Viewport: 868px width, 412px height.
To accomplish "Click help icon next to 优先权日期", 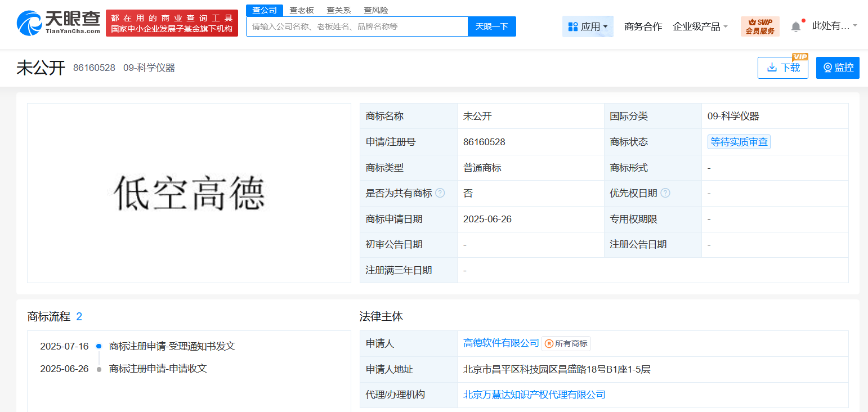I will (665, 193).
